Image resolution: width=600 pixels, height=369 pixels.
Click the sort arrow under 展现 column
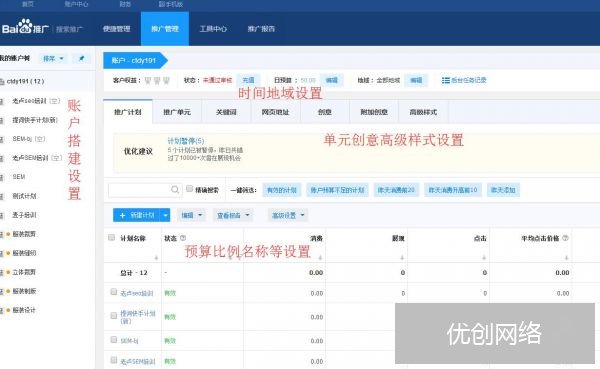(402, 258)
